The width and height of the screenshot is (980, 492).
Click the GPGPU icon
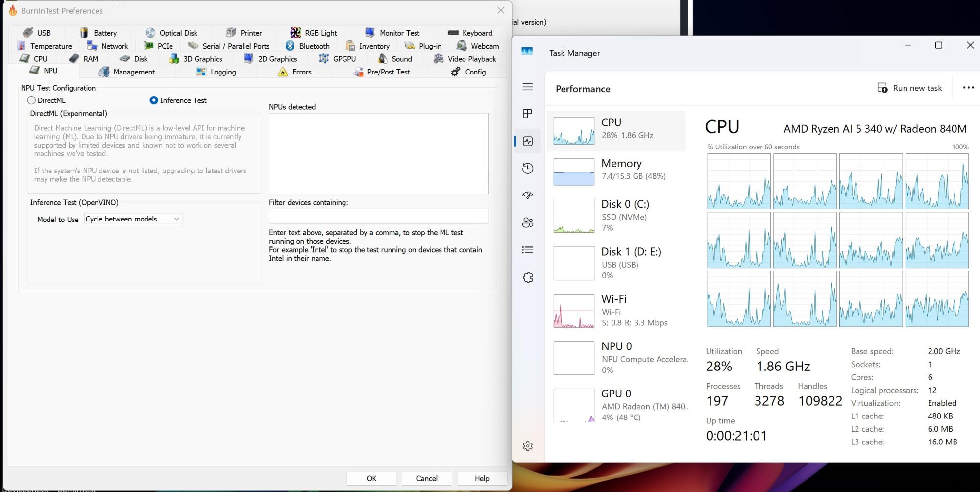[x=323, y=58]
